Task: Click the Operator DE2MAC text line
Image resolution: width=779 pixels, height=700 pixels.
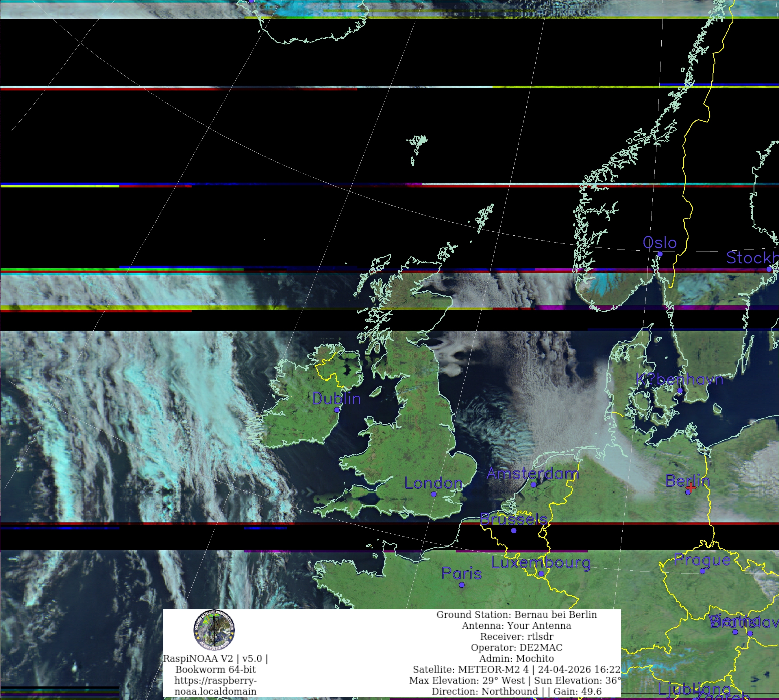Action: 517,648
